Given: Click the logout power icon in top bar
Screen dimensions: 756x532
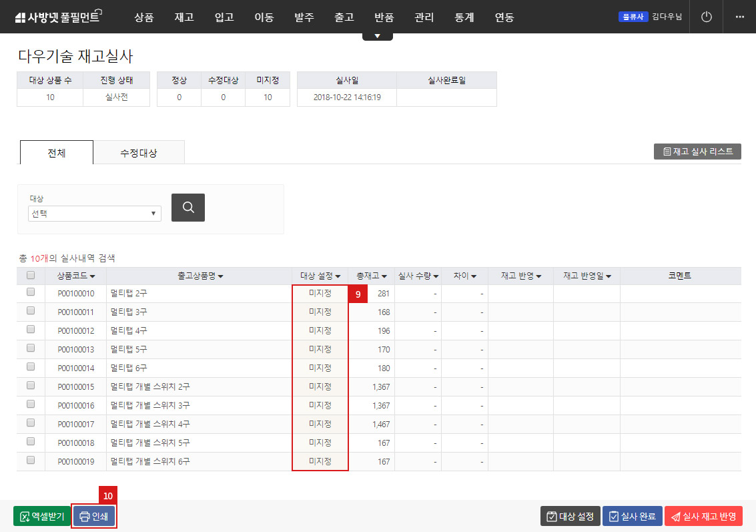Looking at the screenshot, I should (706, 17).
